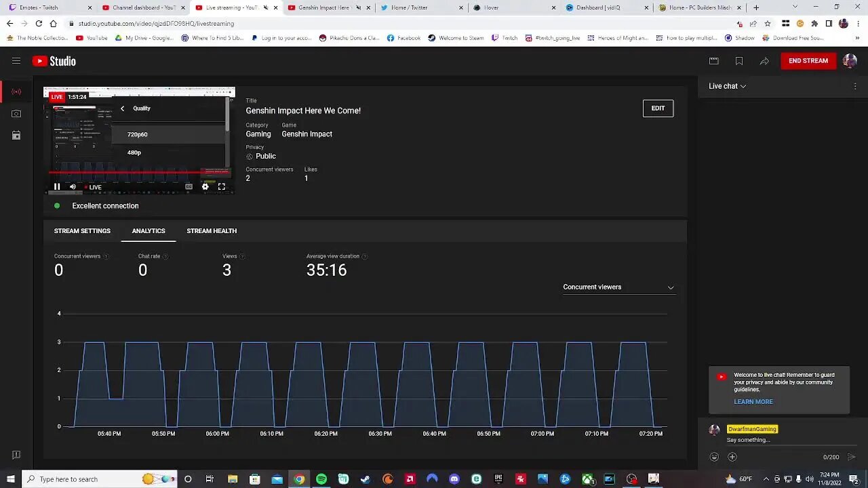Open help tooltip for Views
The width and height of the screenshot is (868, 488).
[243, 257]
